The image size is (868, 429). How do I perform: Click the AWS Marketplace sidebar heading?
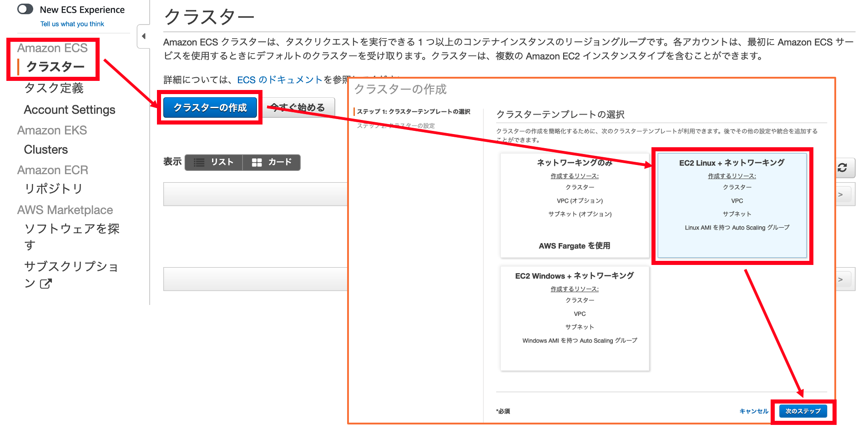(65, 210)
